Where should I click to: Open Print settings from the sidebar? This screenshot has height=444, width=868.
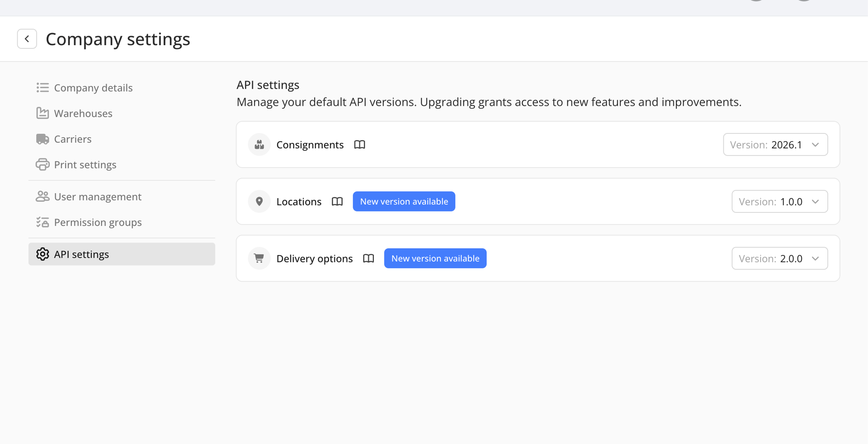(x=122, y=165)
